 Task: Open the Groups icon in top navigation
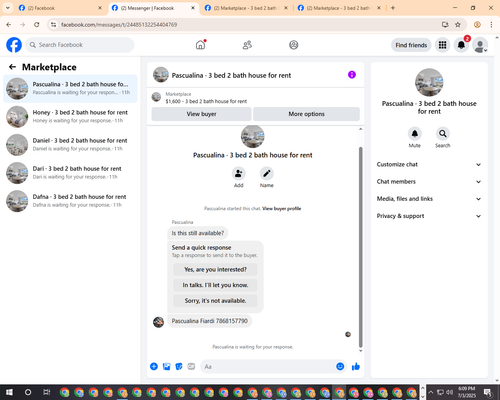pos(294,45)
